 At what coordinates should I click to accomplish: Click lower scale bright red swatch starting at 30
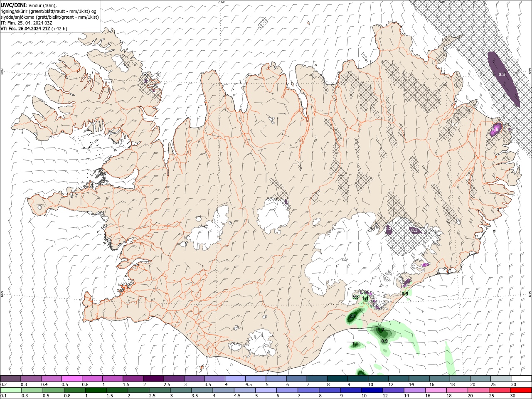(x=520, y=390)
